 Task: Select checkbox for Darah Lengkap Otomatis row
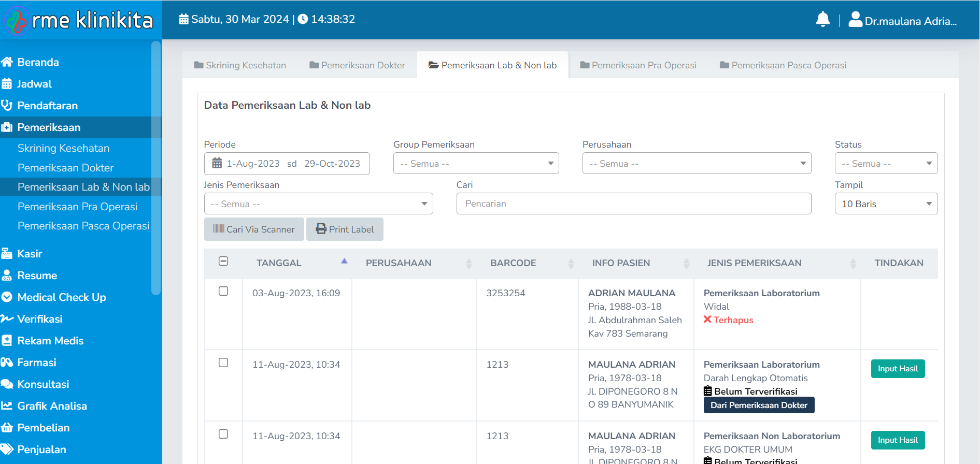pyautogui.click(x=223, y=363)
